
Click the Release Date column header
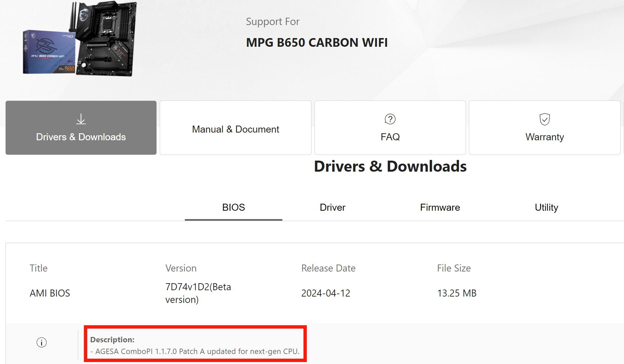[328, 268]
